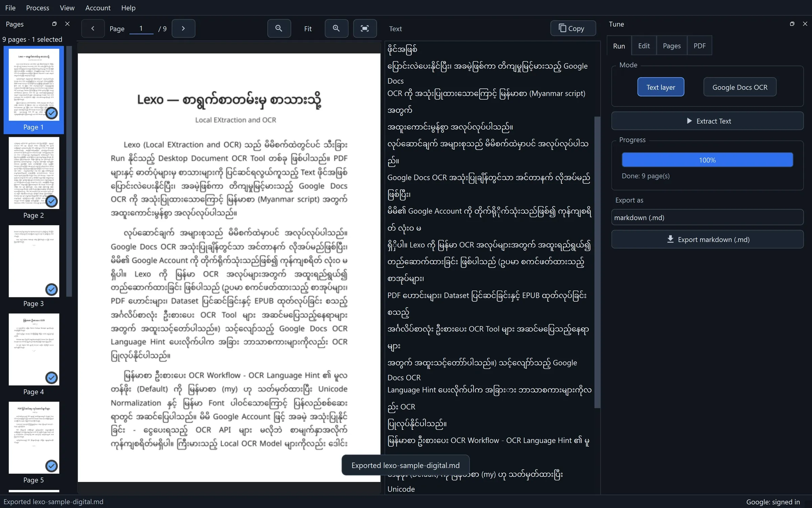Open the View menu
The height and width of the screenshot is (508, 812).
click(x=67, y=8)
